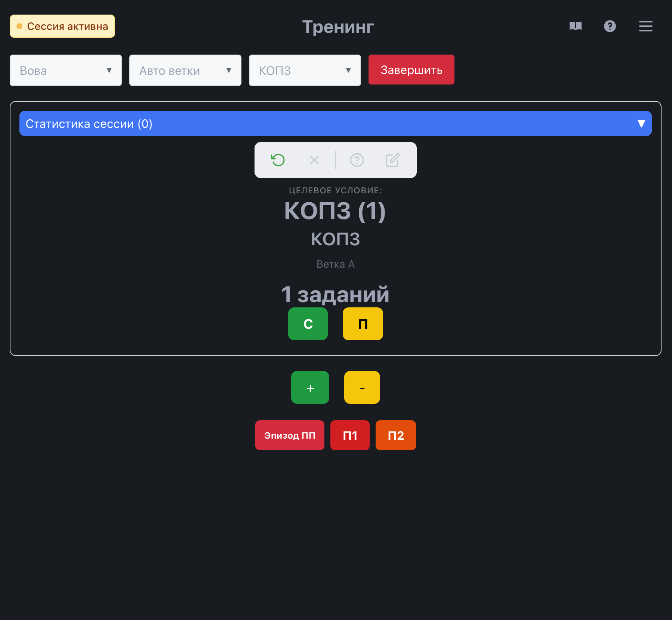672x620 pixels.
Task: Open the hamburger menu
Action: pos(645,26)
